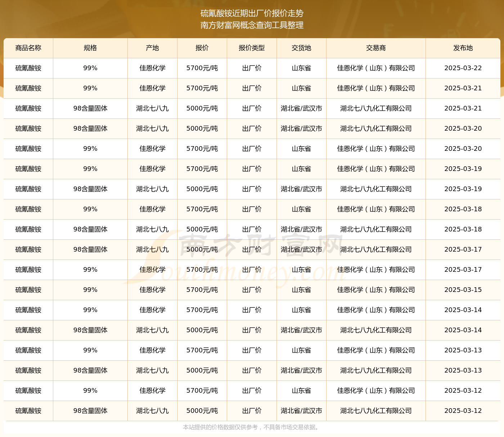Click 湖北七八九化工有限公司 in the 2025-03-19 row
This screenshot has height=437, width=504.
[x=376, y=189]
